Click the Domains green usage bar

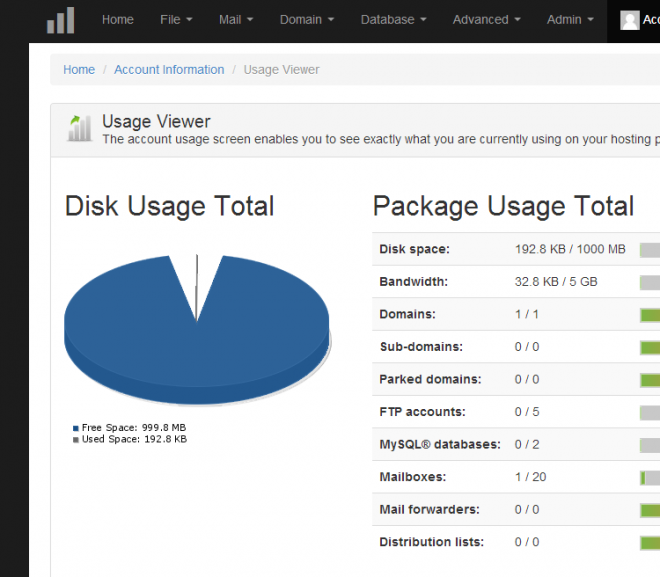point(649,315)
